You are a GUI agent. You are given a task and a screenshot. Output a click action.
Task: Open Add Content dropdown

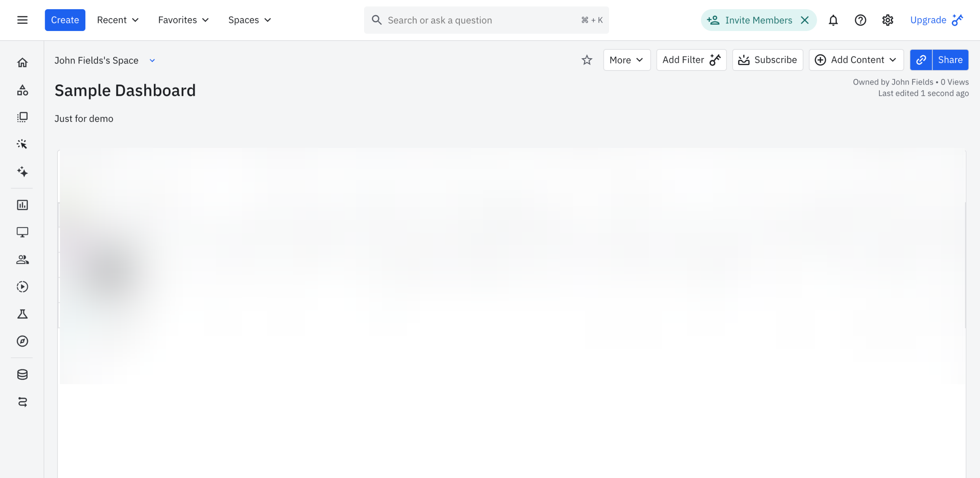(x=856, y=60)
